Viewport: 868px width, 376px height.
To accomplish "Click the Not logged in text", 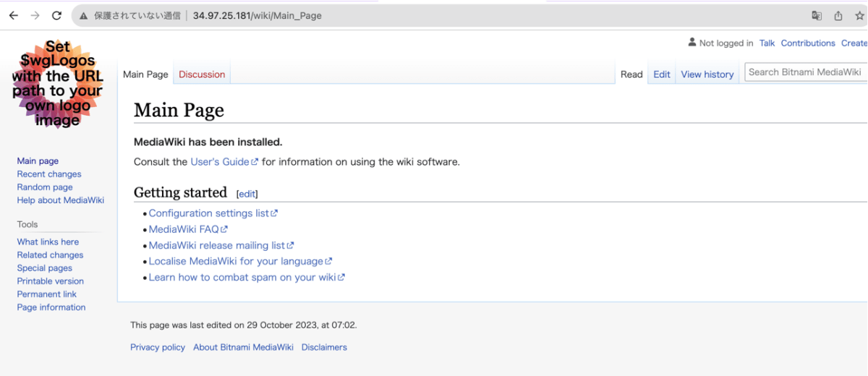I will click(x=726, y=43).
